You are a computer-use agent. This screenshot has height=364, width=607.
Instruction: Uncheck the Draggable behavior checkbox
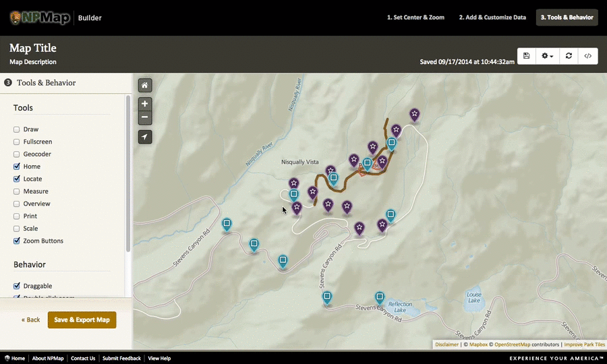pyautogui.click(x=17, y=286)
